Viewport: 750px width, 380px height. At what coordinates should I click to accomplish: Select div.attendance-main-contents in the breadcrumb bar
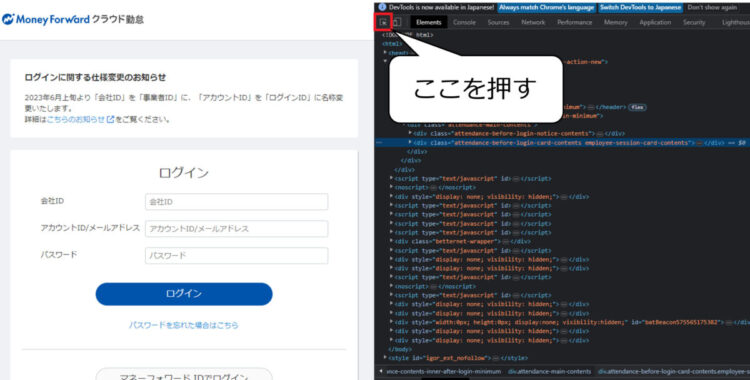click(550, 371)
